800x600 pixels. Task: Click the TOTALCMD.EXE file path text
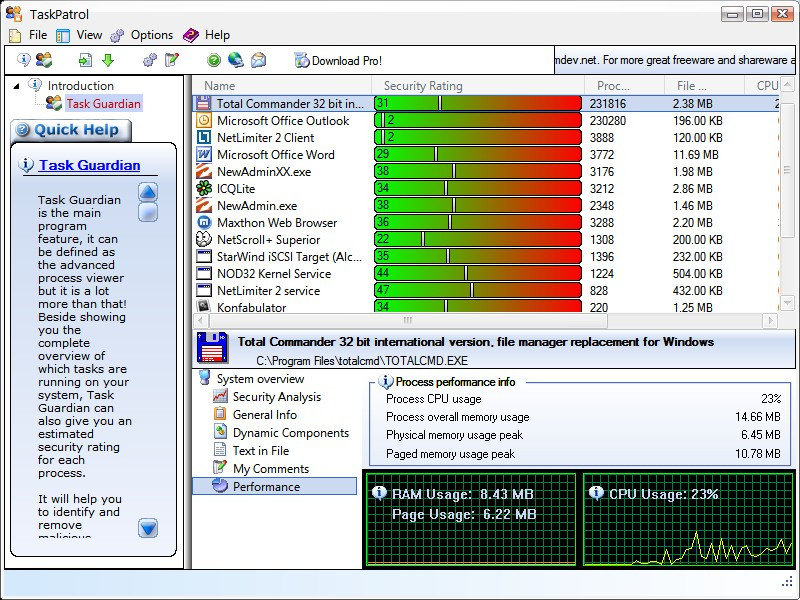pos(362,361)
